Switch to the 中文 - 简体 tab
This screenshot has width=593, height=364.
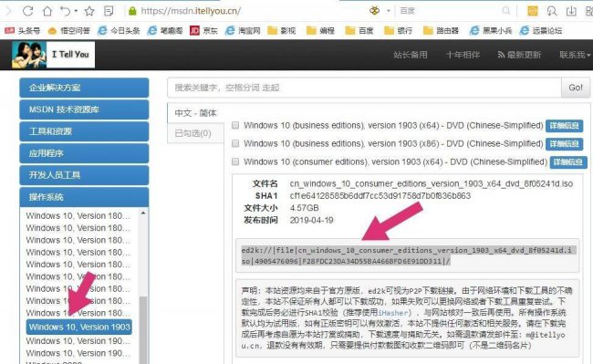click(195, 113)
